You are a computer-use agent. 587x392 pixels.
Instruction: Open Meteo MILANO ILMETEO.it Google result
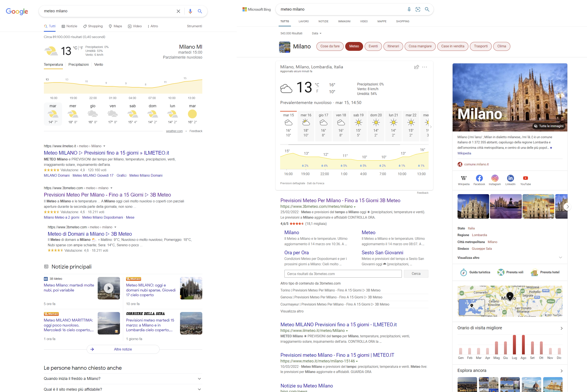107,153
